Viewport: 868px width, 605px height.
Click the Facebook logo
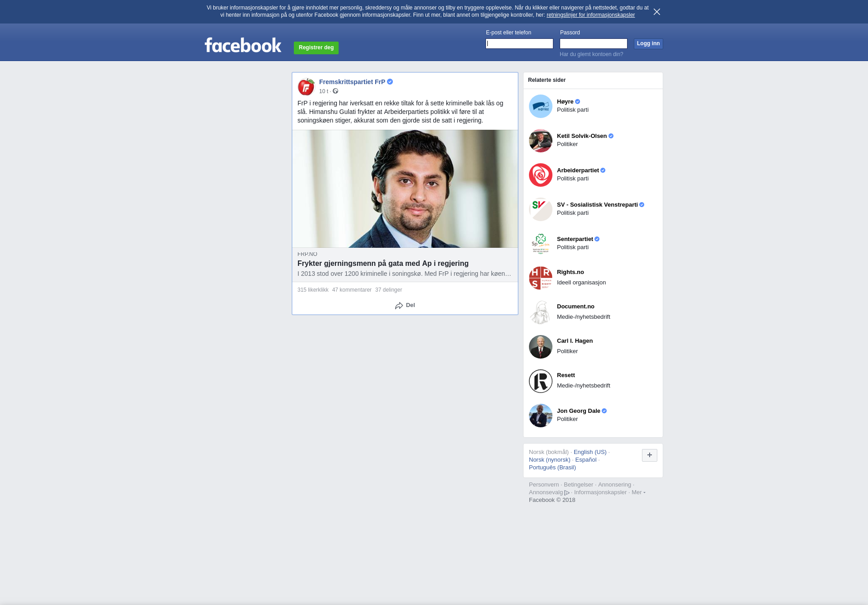coord(243,45)
